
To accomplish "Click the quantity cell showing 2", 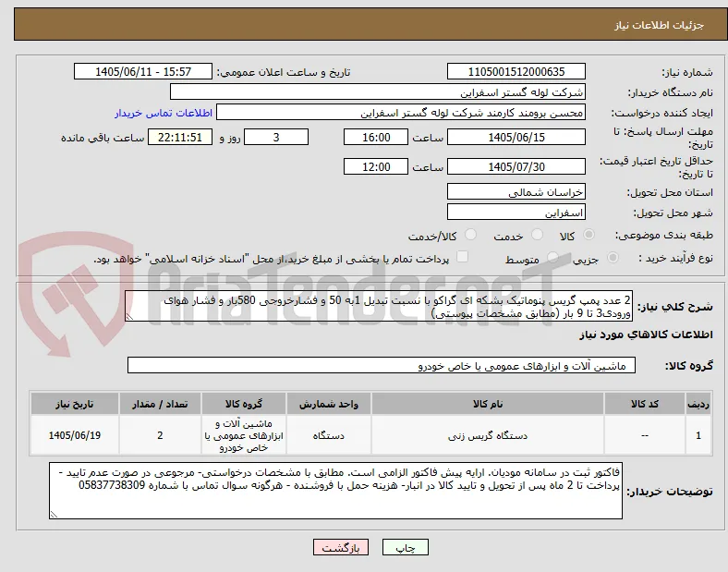I will pos(160,435).
